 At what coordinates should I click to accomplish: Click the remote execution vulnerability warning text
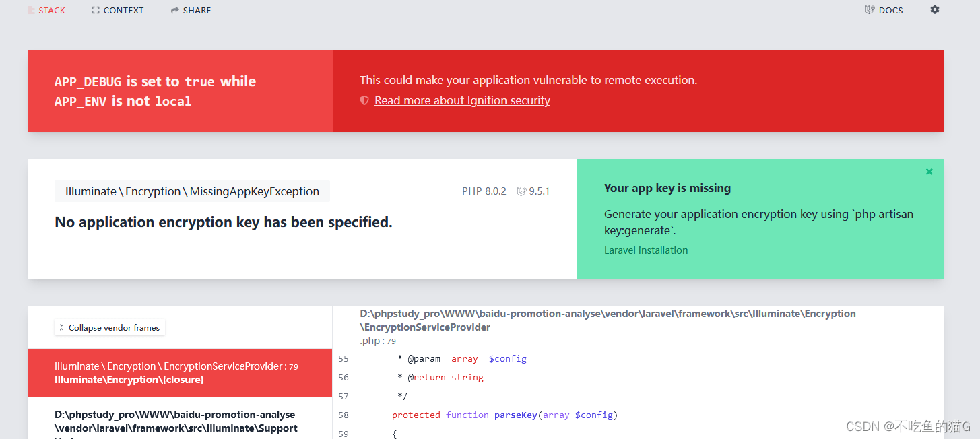pyautogui.click(x=529, y=80)
